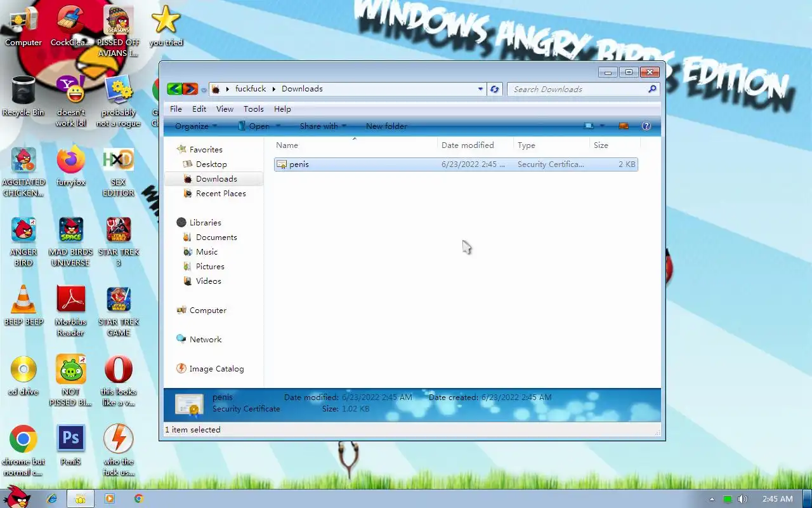This screenshot has height=508, width=812.
Task: Create a New folder
Action: tap(386, 126)
